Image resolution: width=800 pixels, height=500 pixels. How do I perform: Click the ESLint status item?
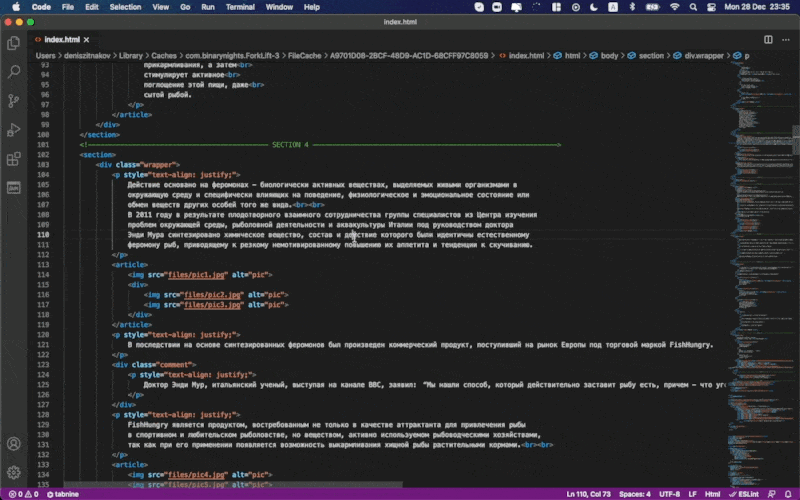tap(744, 494)
